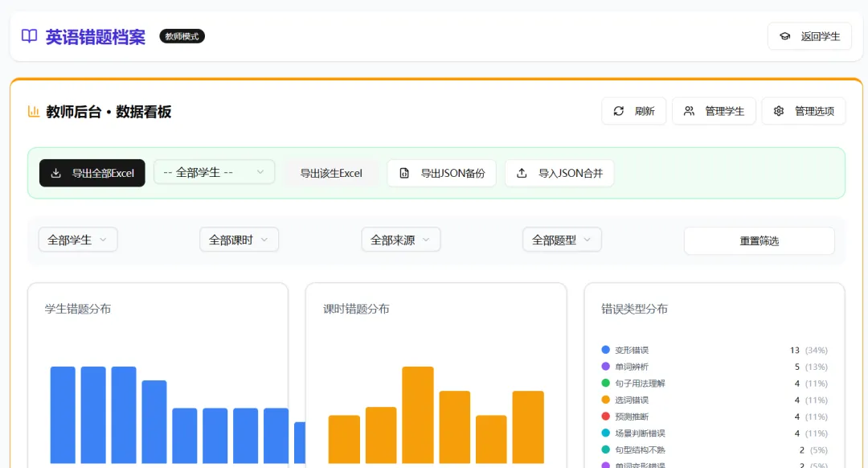Screen dimensions: 868x468
Task: Click the download icon on 导出全部Excel
Action: [55, 173]
